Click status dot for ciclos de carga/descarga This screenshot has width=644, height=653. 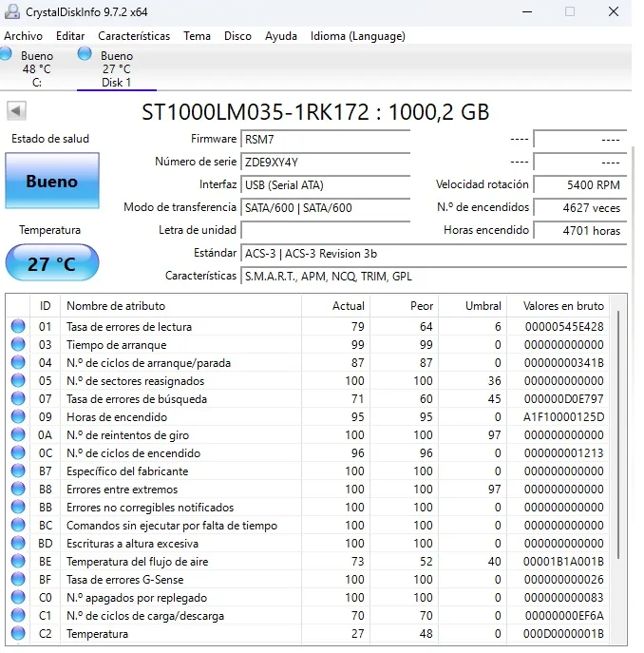tap(18, 616)
